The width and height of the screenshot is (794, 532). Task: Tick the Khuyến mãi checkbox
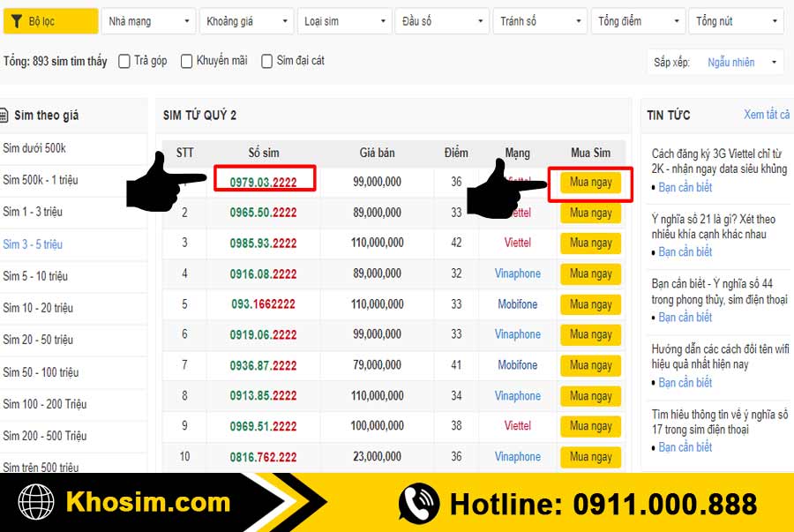point(187,61)
